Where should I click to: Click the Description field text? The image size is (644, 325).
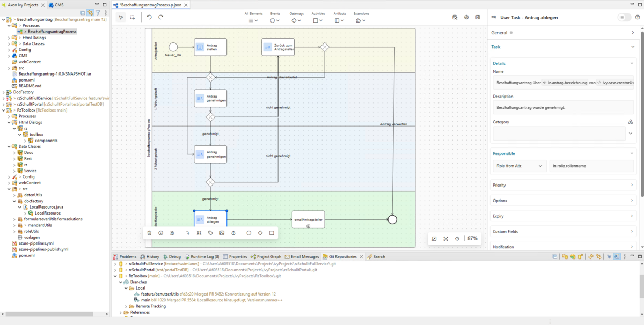(x=530, y=107)
